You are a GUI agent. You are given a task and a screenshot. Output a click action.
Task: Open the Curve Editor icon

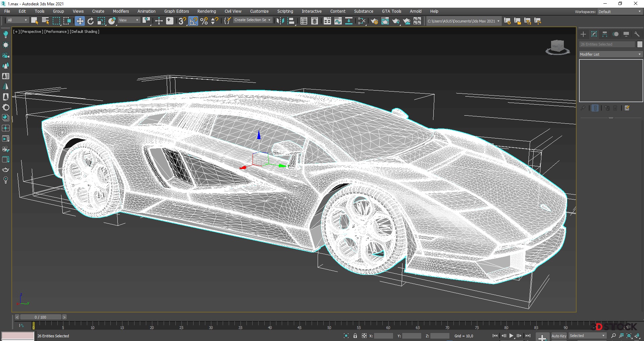coord(338,21)
